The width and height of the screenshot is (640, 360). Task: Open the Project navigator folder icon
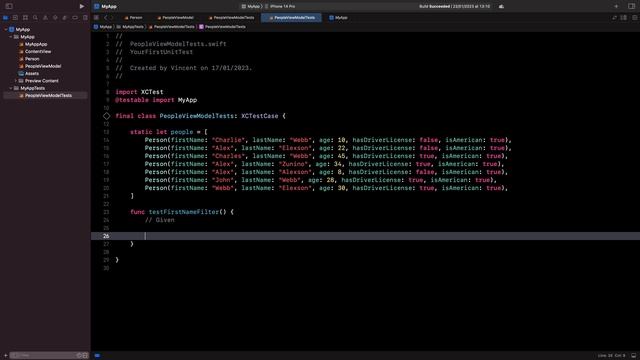[5, 18]
